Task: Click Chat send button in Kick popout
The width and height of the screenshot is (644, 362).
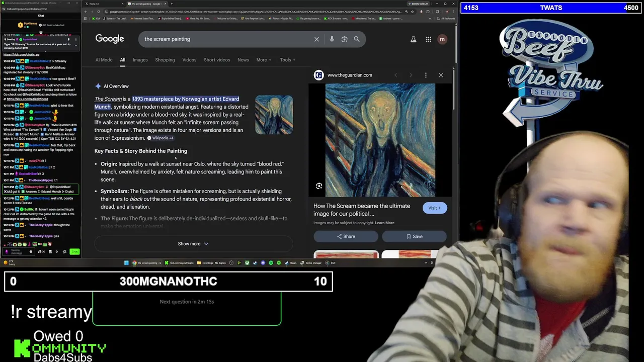Action: pyautogui.click(x=74, y=251)
